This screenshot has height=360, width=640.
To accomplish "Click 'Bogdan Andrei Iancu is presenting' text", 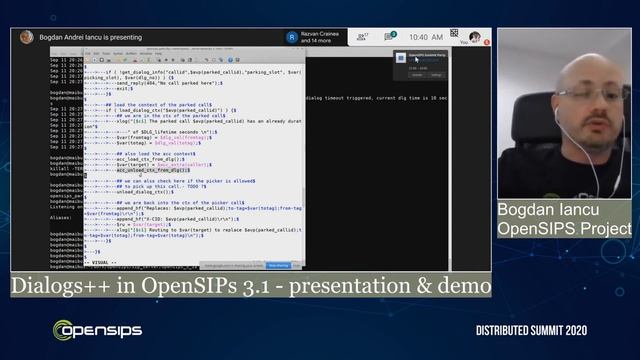I will click(x=91, y=37).
